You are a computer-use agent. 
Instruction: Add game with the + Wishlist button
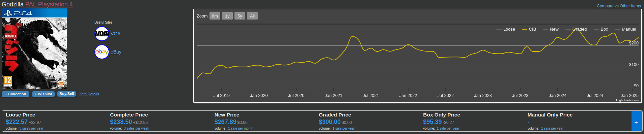[43, 94]
